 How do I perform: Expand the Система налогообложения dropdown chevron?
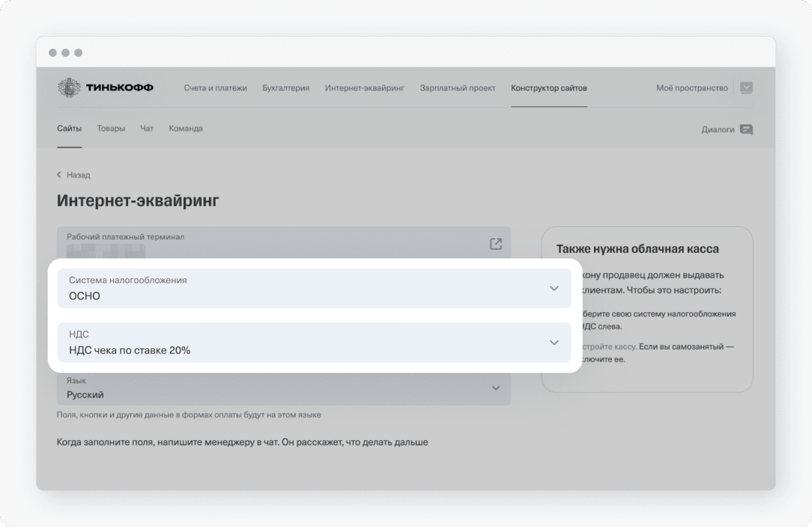point(554,288)
